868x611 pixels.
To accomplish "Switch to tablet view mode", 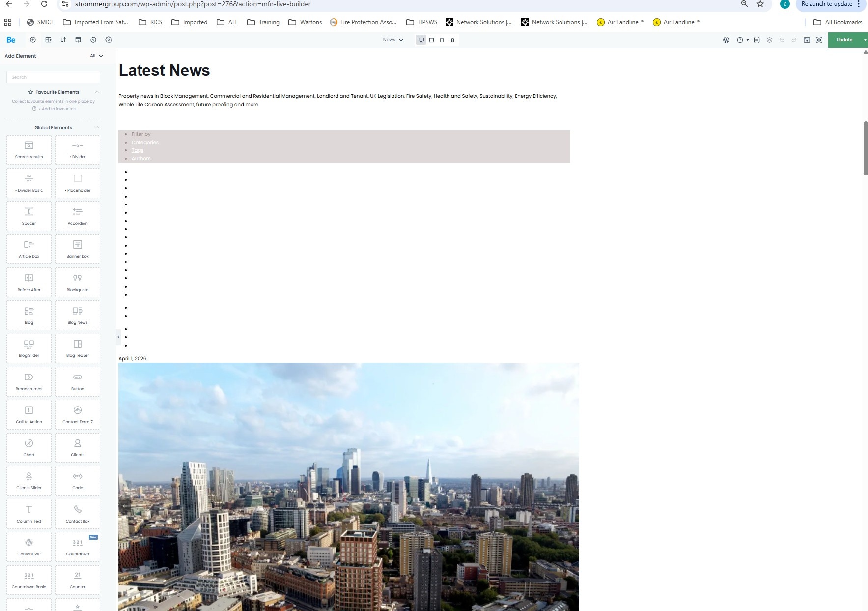I will (x=431, y=40).
